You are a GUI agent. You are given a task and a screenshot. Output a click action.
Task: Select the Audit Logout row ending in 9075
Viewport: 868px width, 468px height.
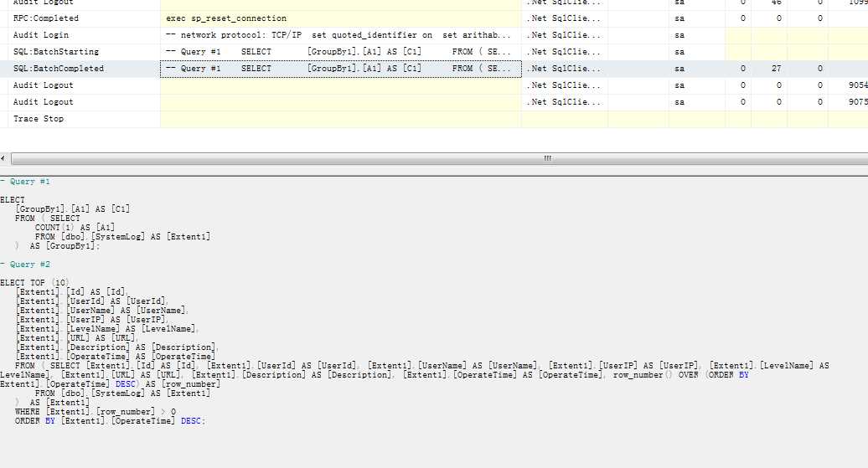[434, 102]
